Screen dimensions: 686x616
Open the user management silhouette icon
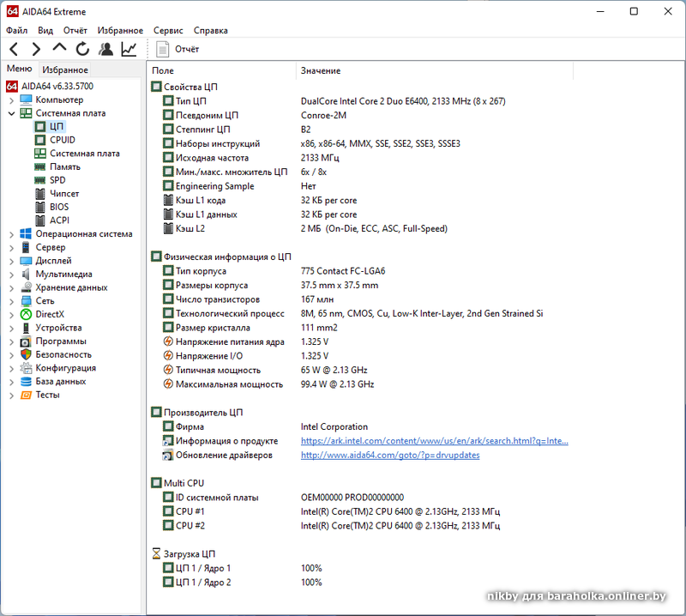pos(105,49)
